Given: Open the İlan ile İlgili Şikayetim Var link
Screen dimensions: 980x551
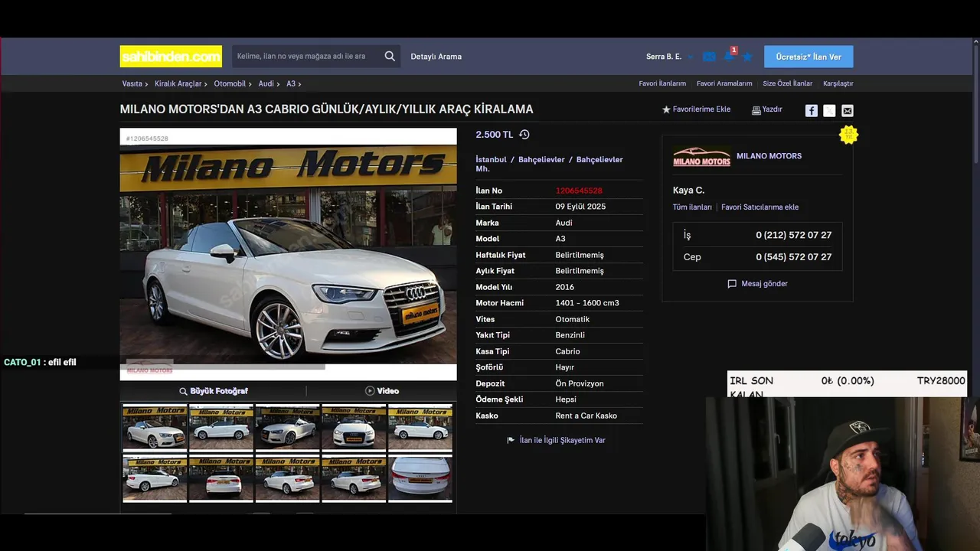Looking at the screenshot, I should click(x=562, y=440).
